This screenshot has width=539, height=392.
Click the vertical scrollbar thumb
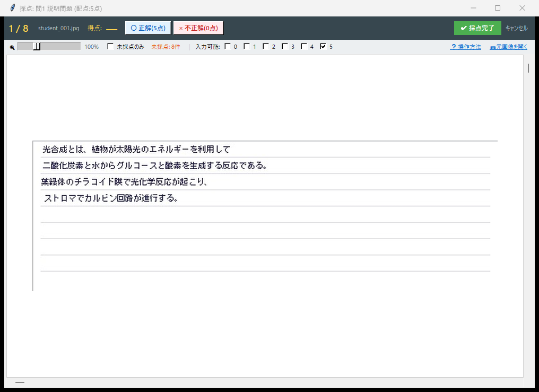click(528, 68)
